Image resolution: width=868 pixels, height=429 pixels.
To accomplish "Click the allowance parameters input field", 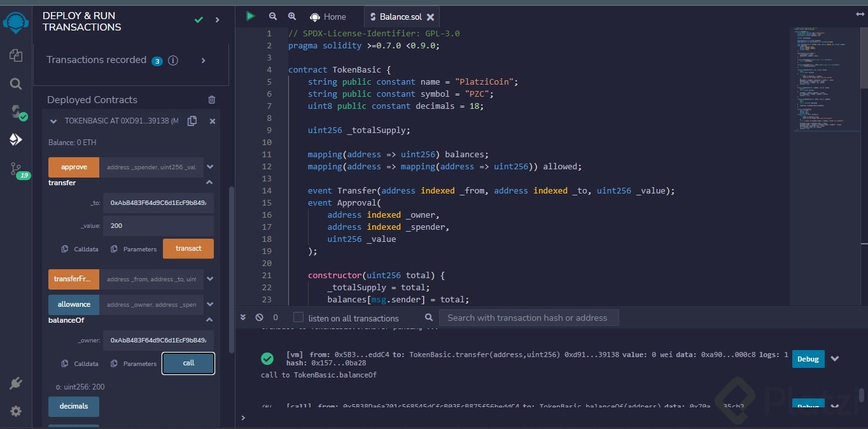I will (151, 305).
